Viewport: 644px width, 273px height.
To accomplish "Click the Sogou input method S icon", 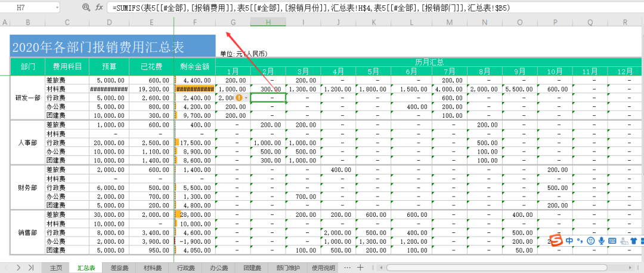I will (x=556, y=240).
